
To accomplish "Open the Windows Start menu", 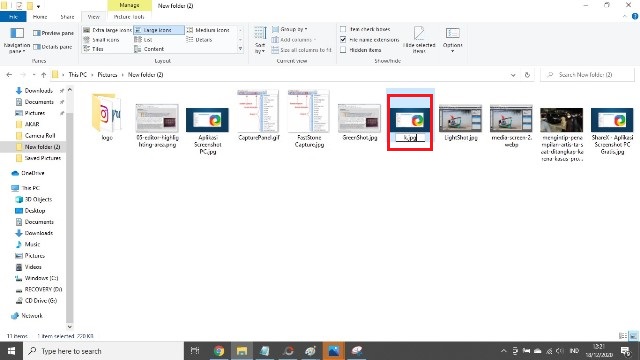I will [x=11, y=351].
